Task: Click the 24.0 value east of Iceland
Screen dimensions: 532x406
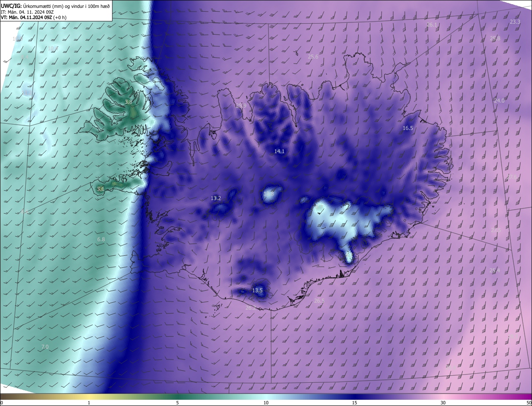Action: pos(499,101)
